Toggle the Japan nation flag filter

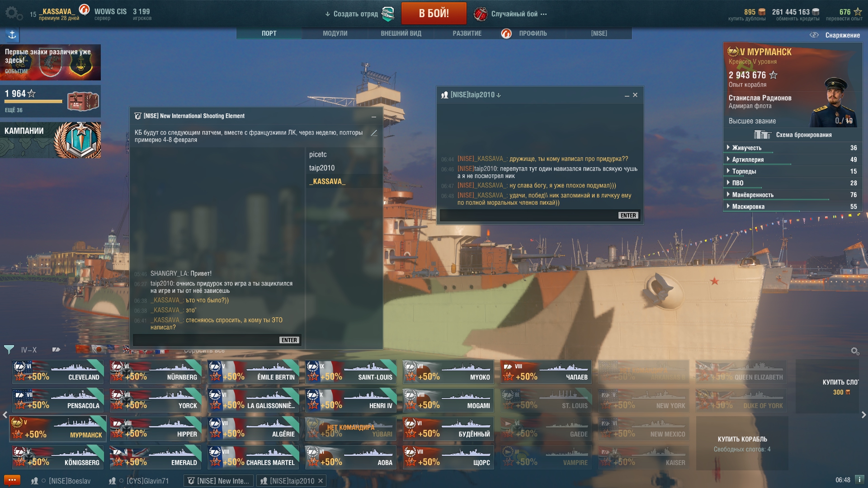[x=98, y=349]
